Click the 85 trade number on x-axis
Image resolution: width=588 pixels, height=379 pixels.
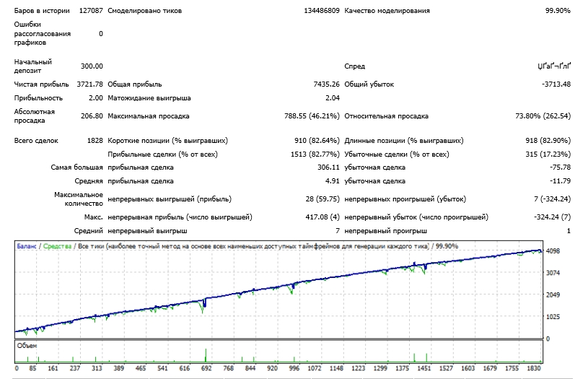[x=32, y=368]
